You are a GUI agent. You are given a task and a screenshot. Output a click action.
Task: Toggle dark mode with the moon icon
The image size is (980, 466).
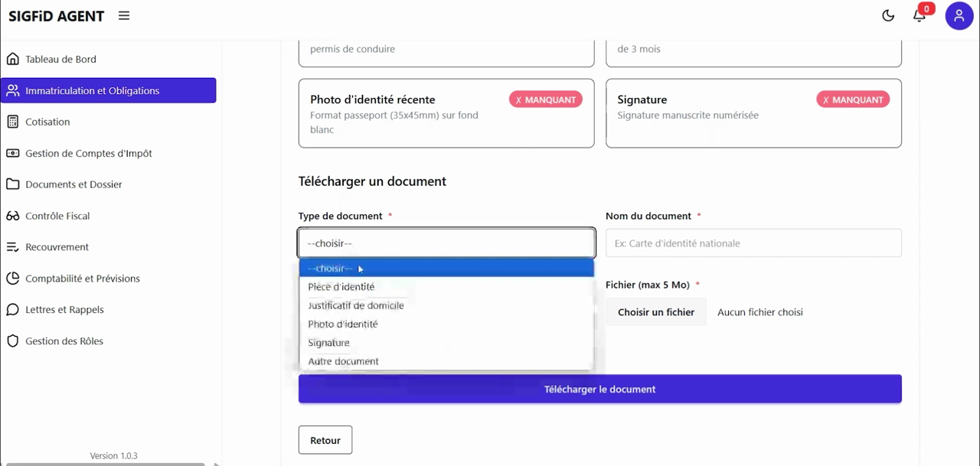click(x=888, y=15)
